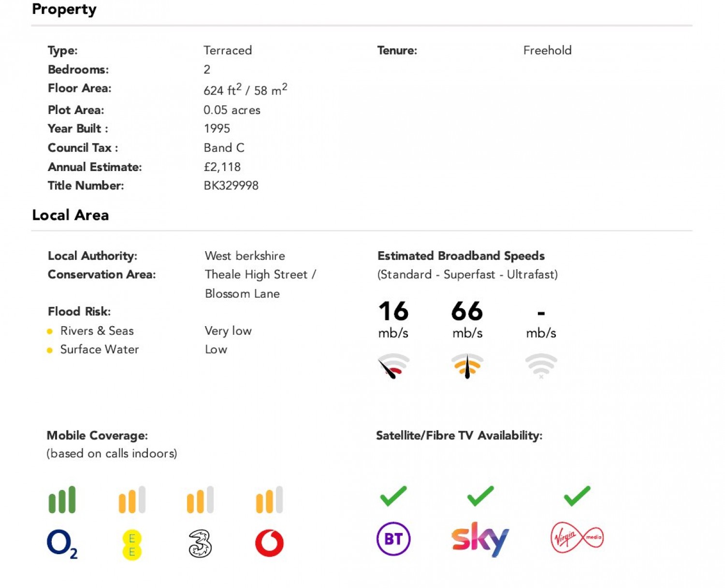Screen dimensions: 725x588
Task: Click the green checkmark above BT
Action: point(393,496)
